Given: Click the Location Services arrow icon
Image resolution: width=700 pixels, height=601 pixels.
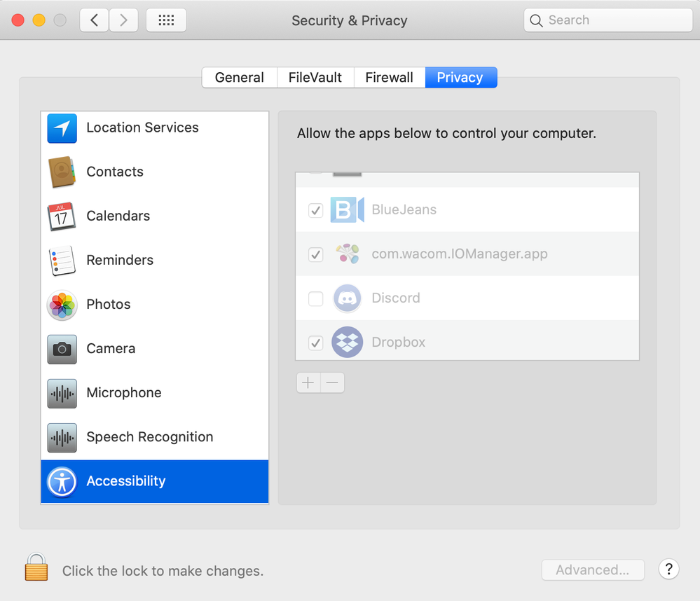Looking at the screenshot, I should pos(62,128).
